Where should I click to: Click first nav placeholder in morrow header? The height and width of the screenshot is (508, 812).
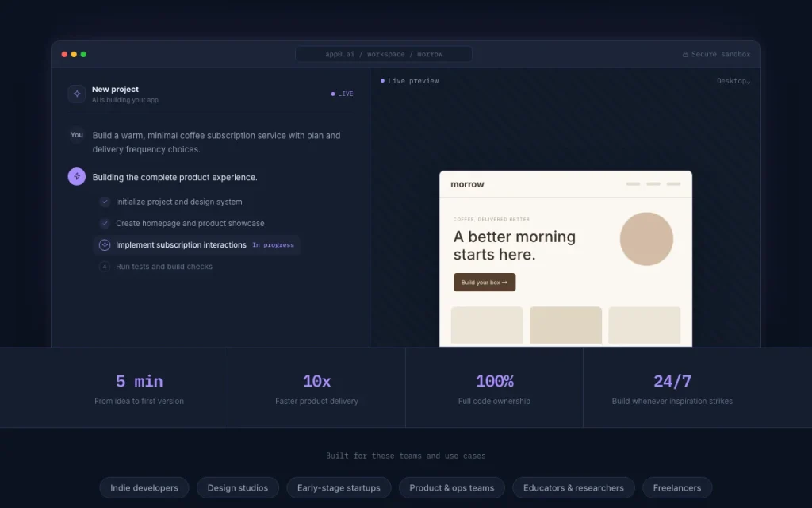pyautogui.click(x=633, y=184)
